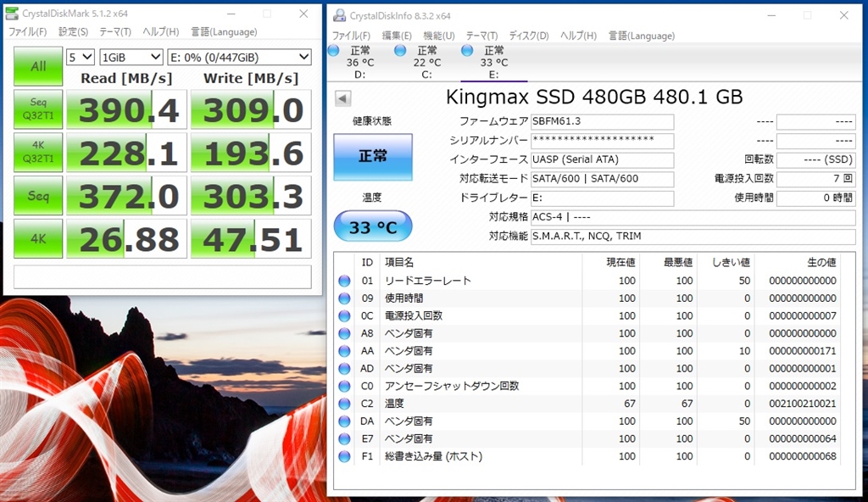This screenshot has width=868, height=502.
Task: Click the 390.4 sequential read result
Action: point(127,109)
